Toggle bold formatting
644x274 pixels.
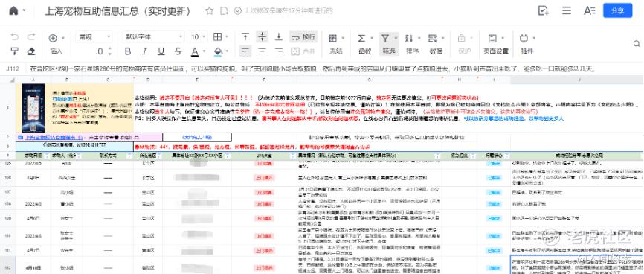click(x=128, y=51)
